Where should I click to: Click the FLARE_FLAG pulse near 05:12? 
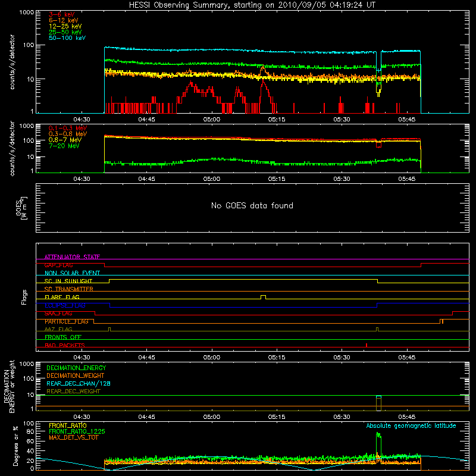click(x=263, y=297)
